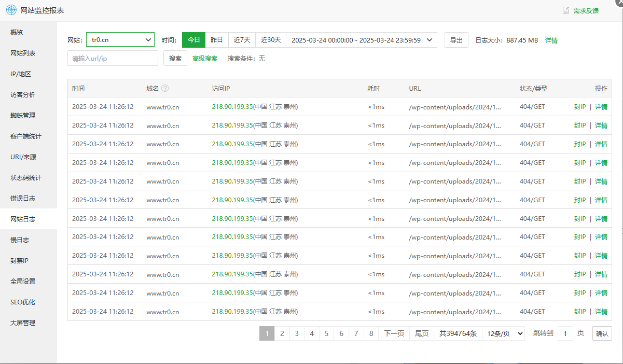Jump to the last page with 尾页

422,333
